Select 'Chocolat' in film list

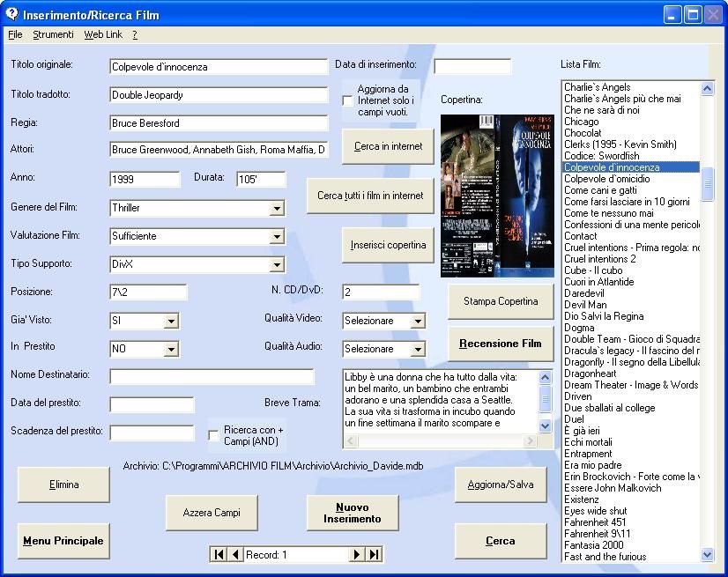pyautogui.click(x=583, y=133)
